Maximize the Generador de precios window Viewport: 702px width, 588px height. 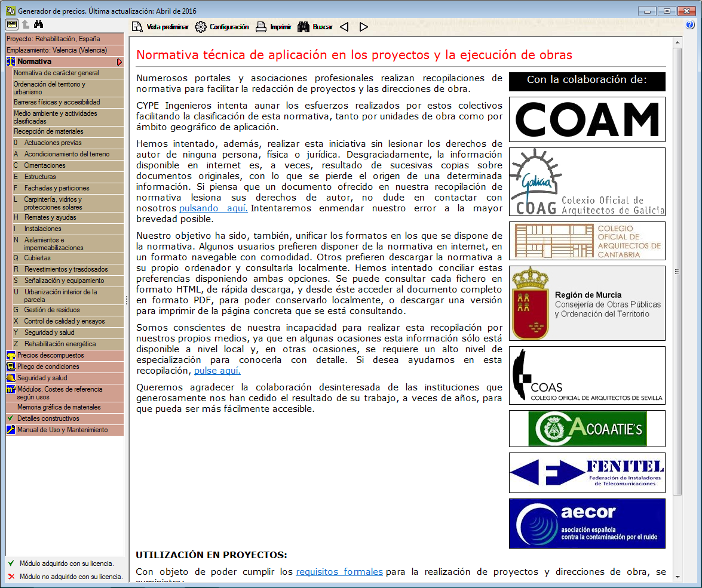pos(667,11)
